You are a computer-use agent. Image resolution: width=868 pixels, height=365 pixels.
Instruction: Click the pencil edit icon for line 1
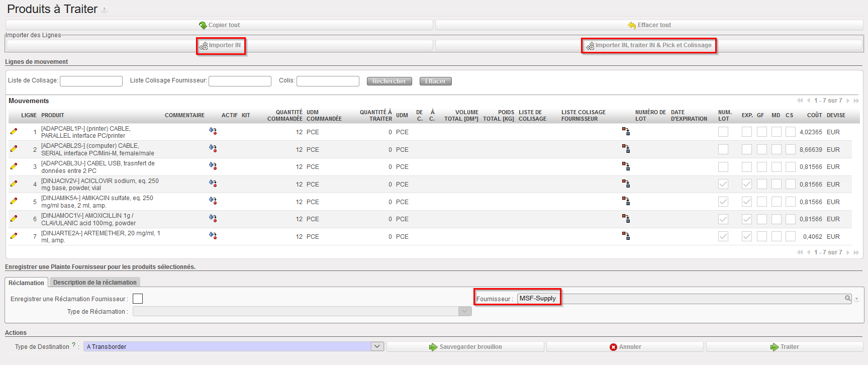click(x=14, y=132)
